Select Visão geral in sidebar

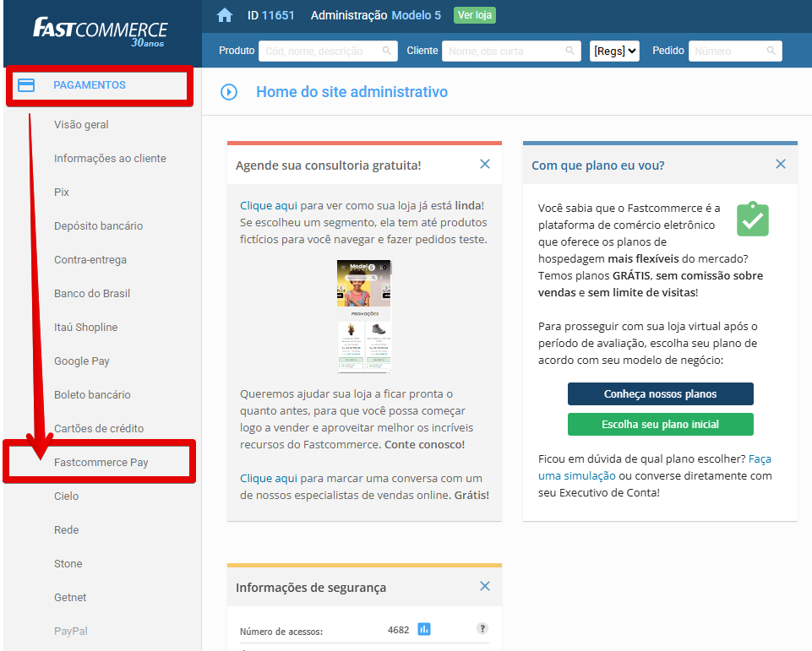pos(81,125)
